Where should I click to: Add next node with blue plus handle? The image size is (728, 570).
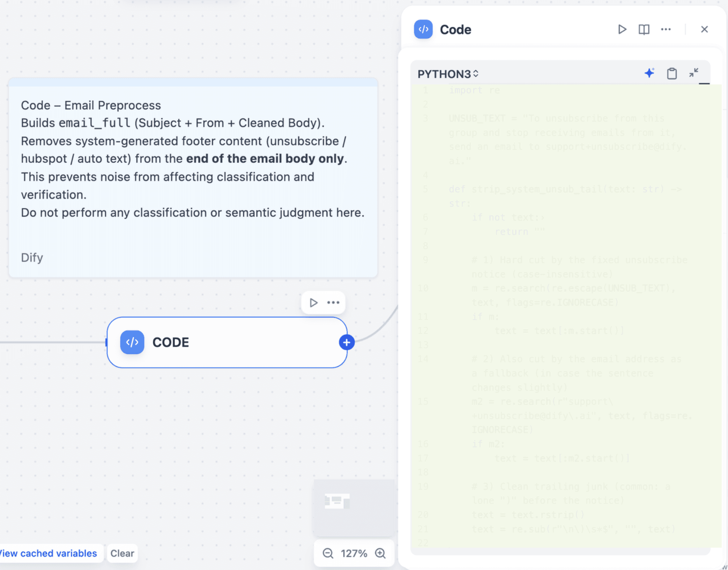(x=347, y=343)
